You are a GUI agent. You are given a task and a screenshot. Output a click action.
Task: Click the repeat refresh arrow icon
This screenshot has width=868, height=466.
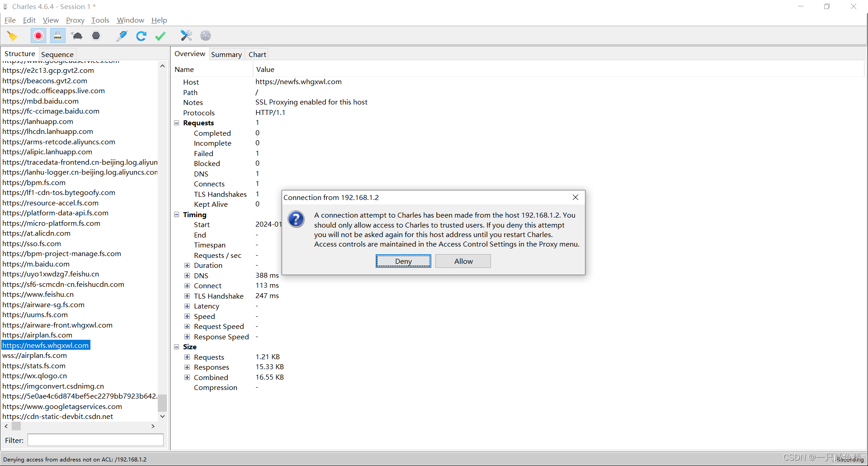point(141,36)
